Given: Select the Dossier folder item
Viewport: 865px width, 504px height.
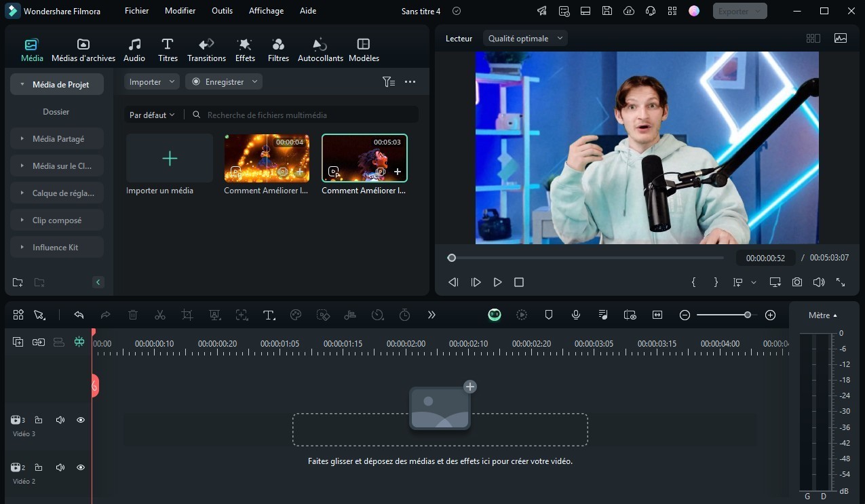Looking at the screenshot, I should click(x=56, y=112).
